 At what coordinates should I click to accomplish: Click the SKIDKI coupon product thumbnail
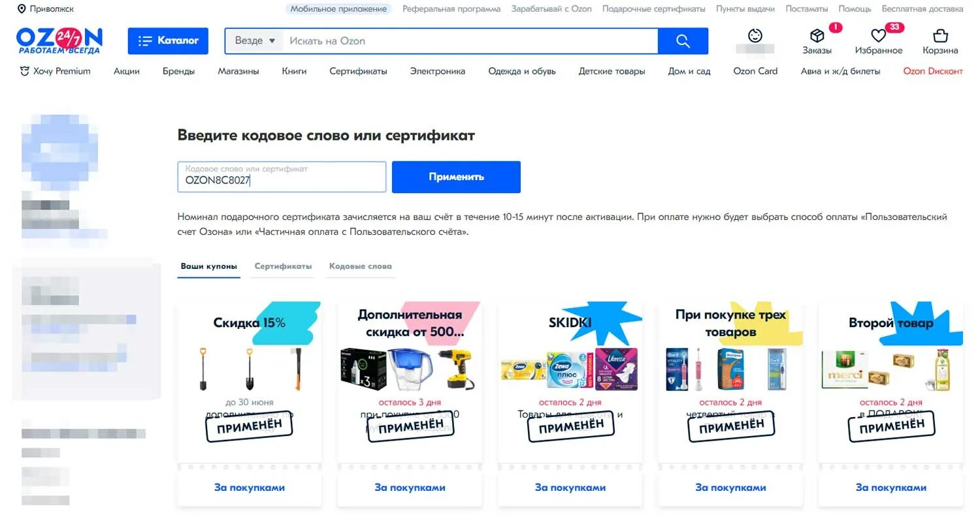pos(569,369)
